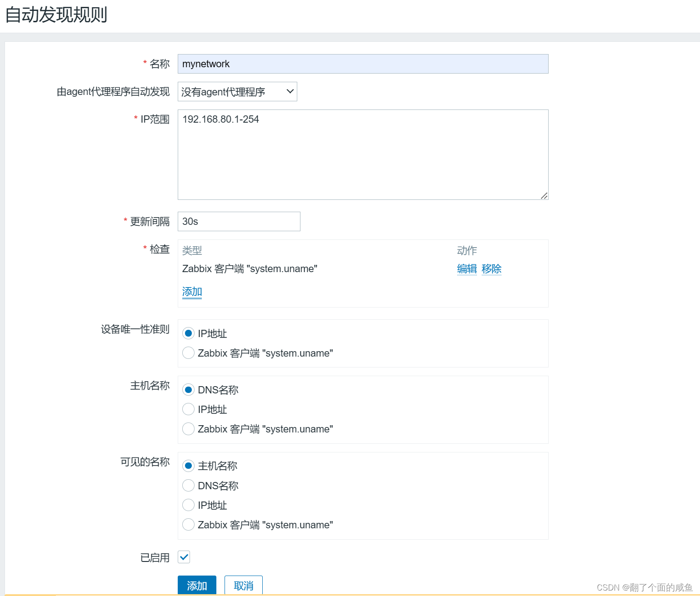700x596 pixels.
Task: Select 主机名称 radio under 可见的名称
Action: 188,466
